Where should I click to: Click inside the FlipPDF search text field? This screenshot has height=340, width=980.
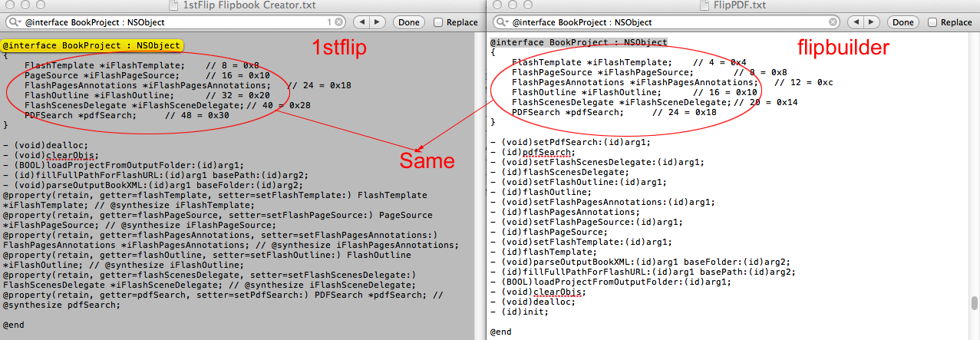point(660,23)
